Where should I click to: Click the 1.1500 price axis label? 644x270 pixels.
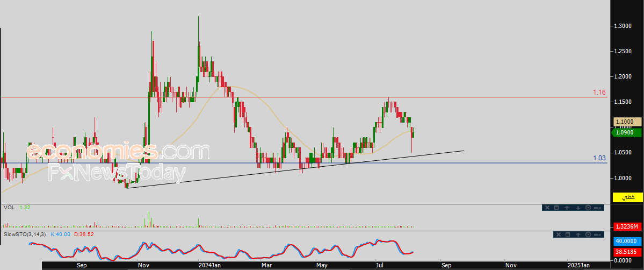point(623,102)
